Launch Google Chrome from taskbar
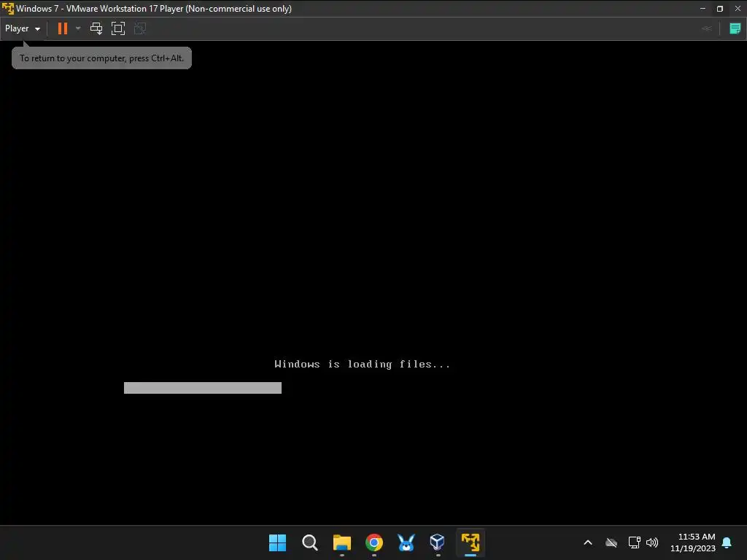This screenshot has width=747, height=560. [x=374, y=542]
